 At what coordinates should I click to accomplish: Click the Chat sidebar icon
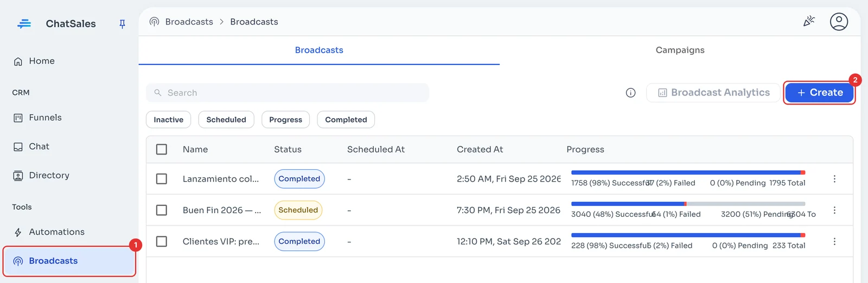[x=18, y=147]
